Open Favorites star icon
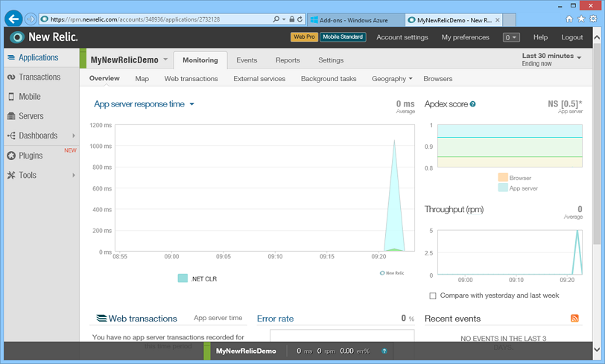Viewport: 605px width, 364px height. 581,19
